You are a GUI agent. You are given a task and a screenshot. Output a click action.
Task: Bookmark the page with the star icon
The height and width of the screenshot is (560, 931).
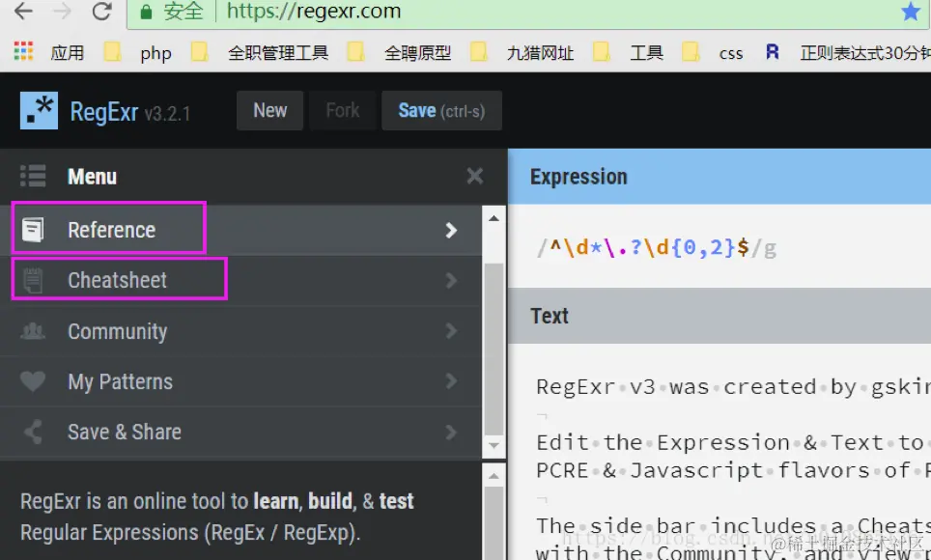910,12
